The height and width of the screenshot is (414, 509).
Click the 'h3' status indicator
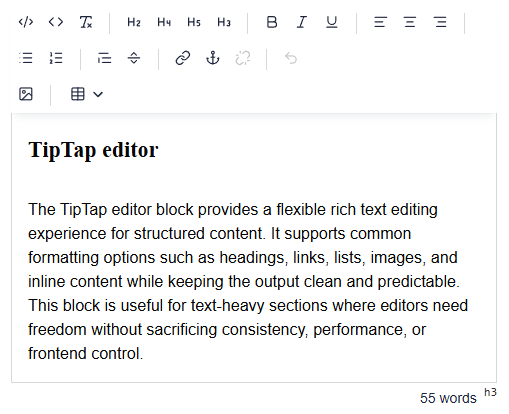[x=490, y=392]
